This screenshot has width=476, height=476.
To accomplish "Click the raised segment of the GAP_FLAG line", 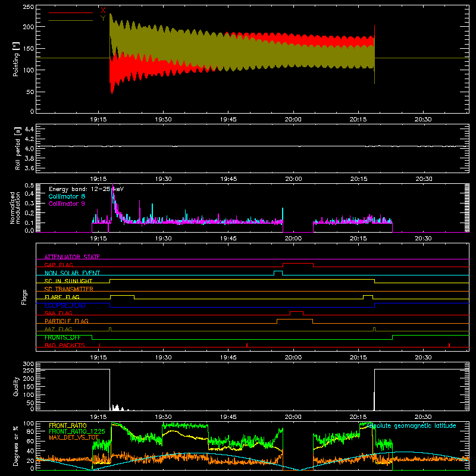I will pyautogui.click(x=298, y=264).
